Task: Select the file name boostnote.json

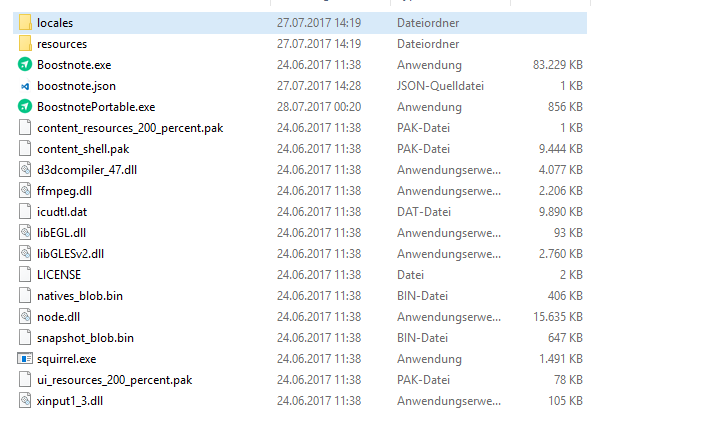Action: (x=76, y=86)
